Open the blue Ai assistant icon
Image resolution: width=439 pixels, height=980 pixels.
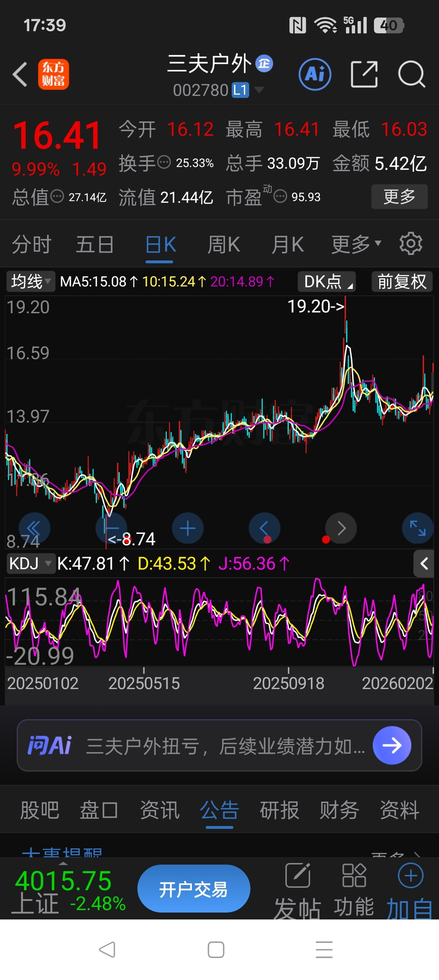(315, 74)
